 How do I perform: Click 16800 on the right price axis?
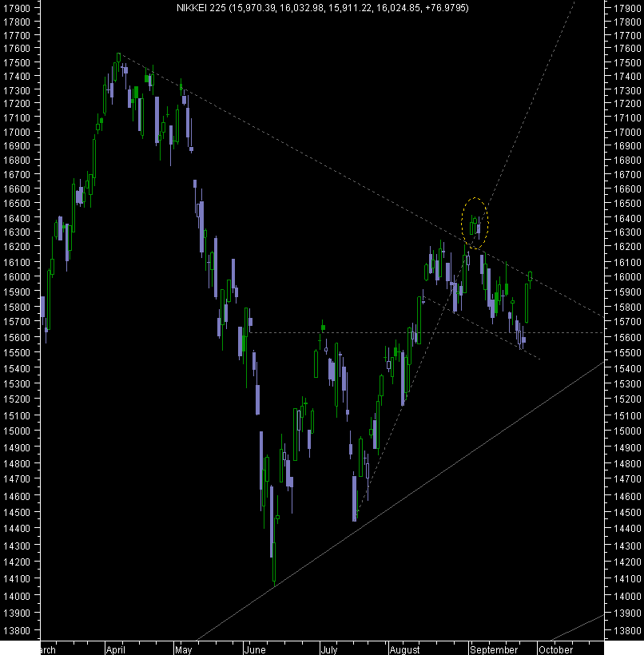tap(627, 160)
